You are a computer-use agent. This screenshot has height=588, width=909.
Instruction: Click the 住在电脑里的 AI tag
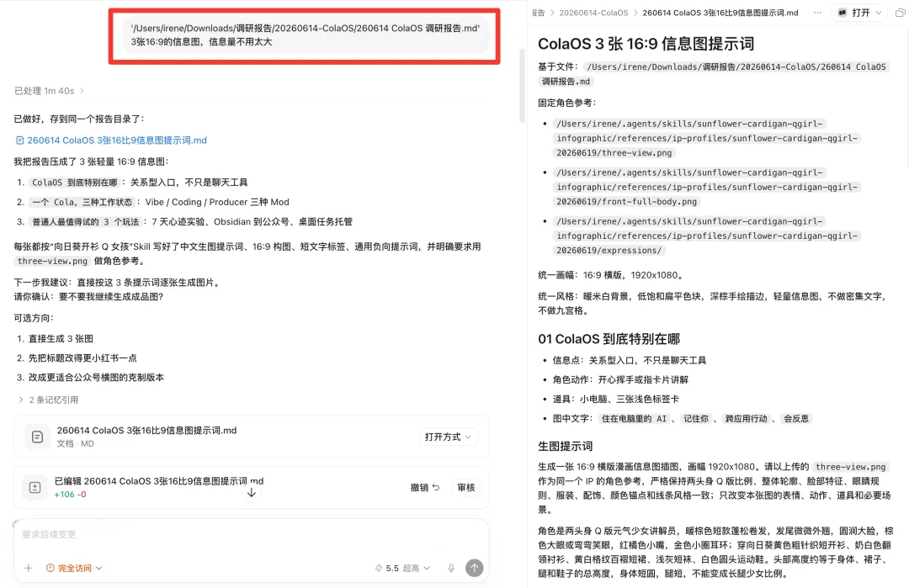tap(634, 419)
